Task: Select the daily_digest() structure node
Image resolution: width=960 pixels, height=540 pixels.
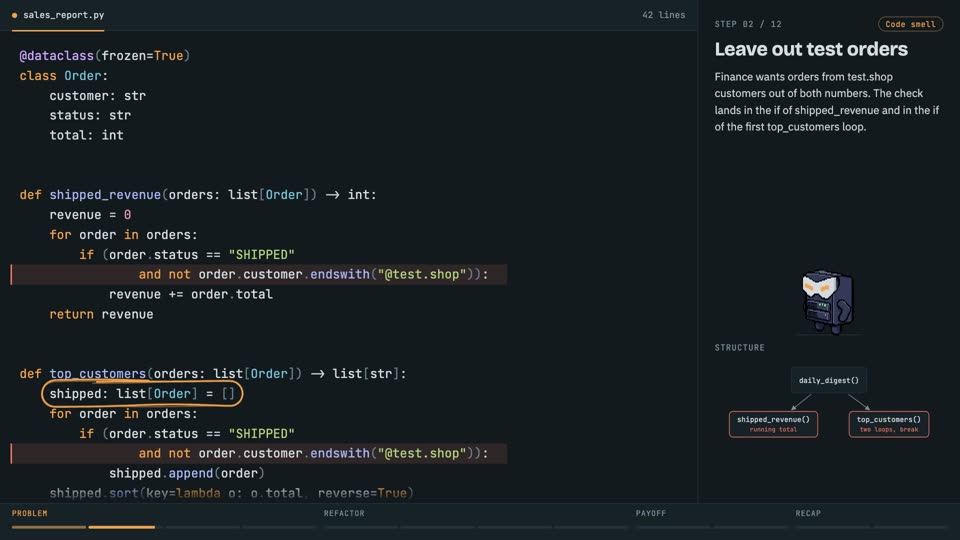Action: pyautogui.click(x=828, y=380)
